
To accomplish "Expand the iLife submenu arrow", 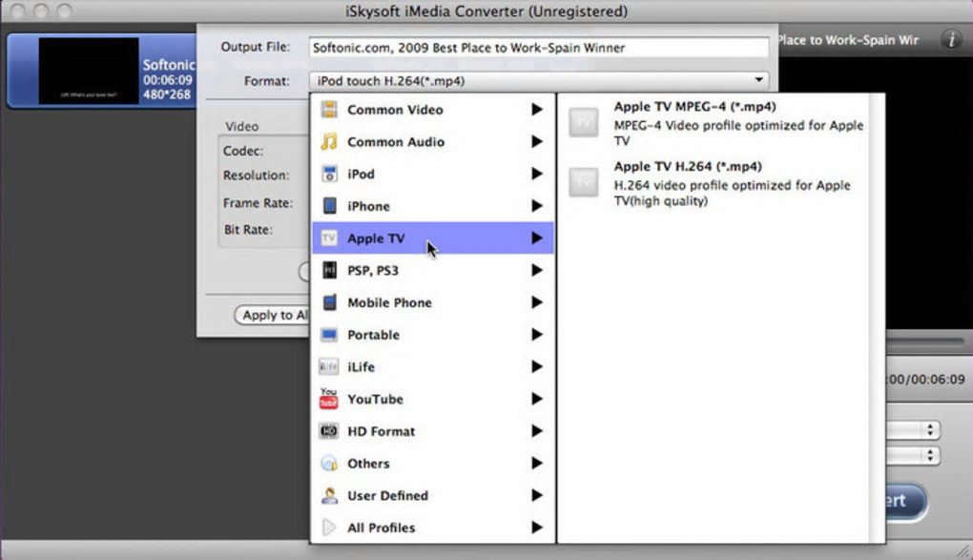I will [x=537, y=367].
